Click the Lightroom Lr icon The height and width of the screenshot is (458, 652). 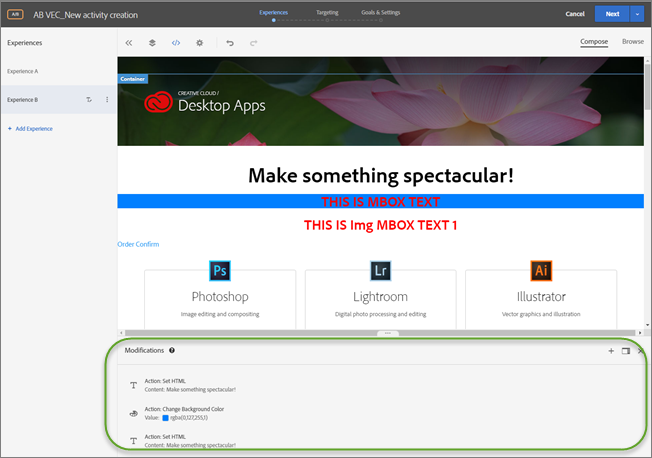(x=380, y=271)
